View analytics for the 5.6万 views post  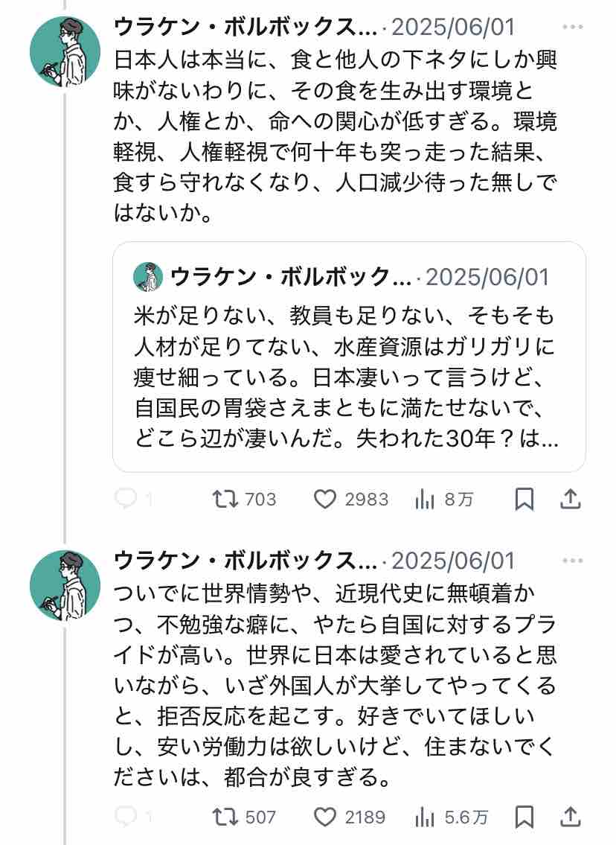[425, 817]
